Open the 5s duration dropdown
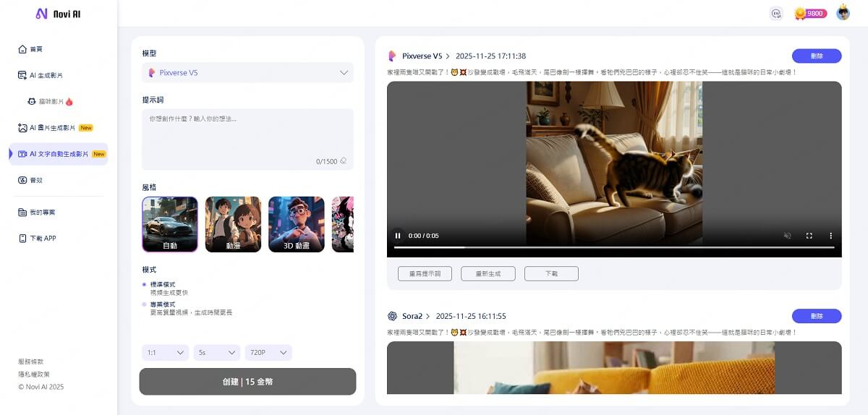The height and width of the screenshot is (415, 868). coord(217,353)
